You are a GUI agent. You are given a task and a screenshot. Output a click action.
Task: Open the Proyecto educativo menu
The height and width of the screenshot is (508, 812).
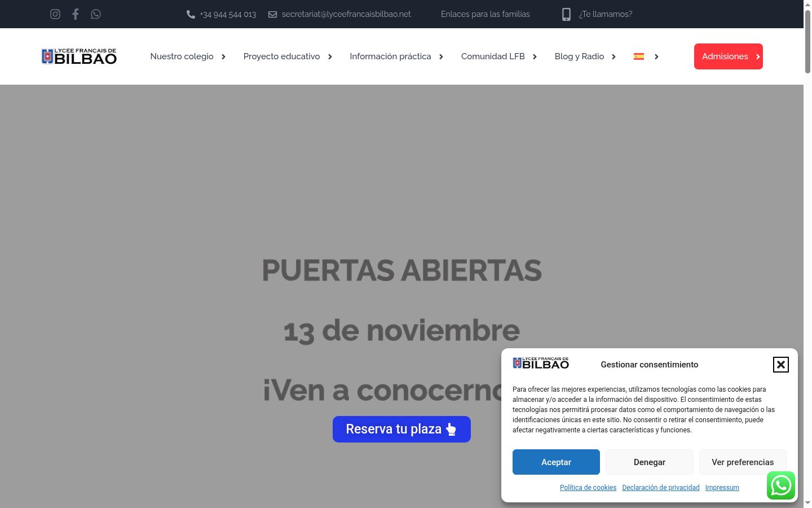281,56
